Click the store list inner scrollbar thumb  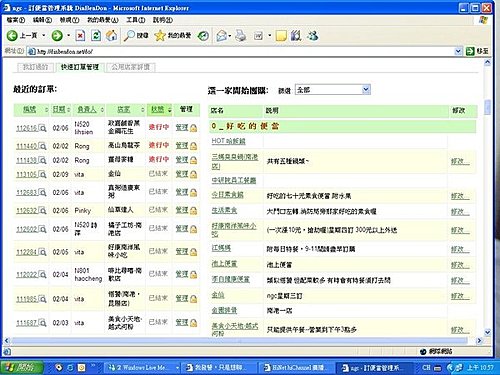click(487, 107)
